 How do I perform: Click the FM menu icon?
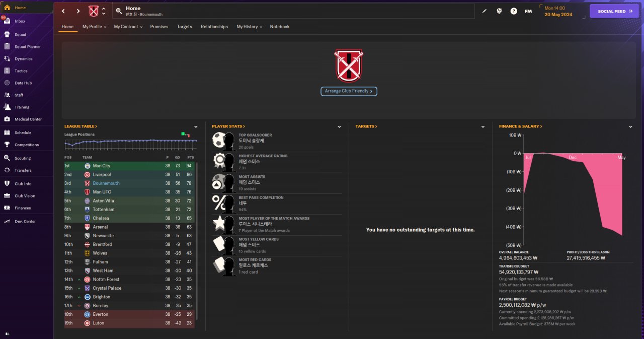tap(528, 11)
